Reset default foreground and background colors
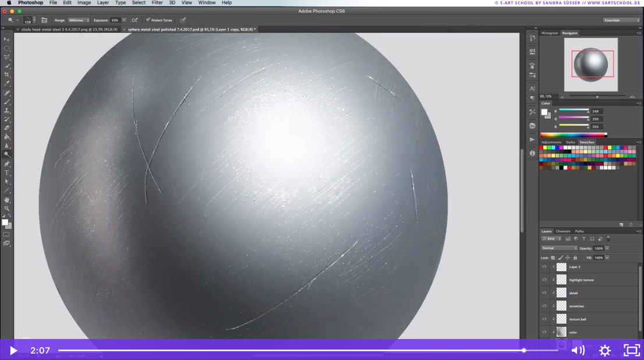Image resolution: width=644 pixels, height=360 pixels. [3, 216]
